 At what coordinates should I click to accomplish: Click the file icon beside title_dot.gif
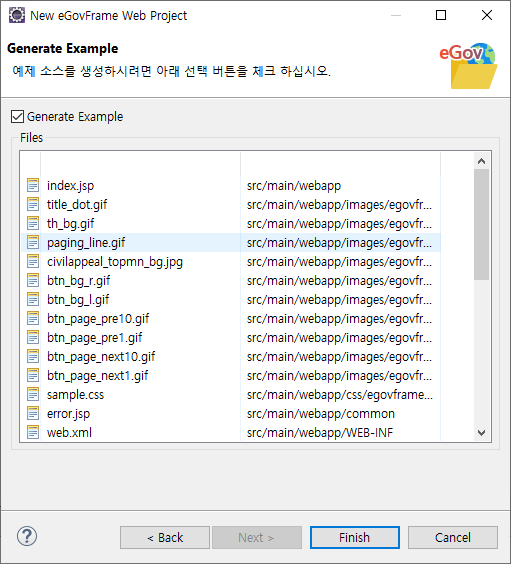coord(33,205)
